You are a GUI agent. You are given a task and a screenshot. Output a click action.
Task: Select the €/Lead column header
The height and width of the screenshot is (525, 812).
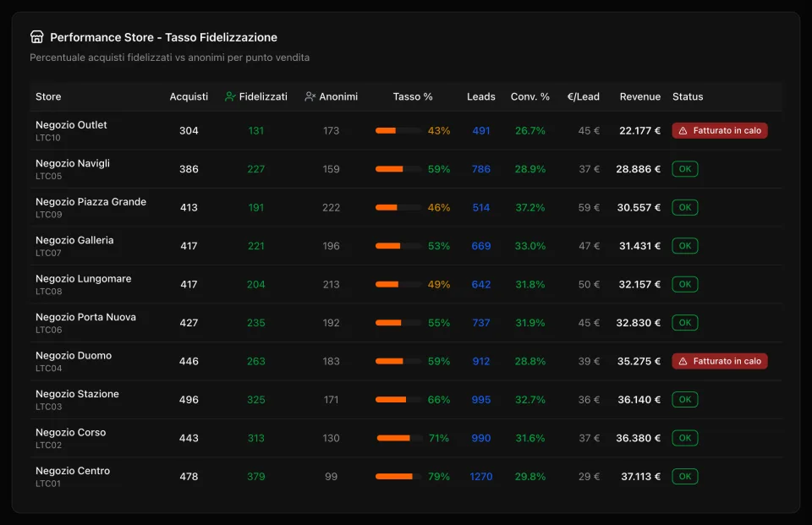click(x=584, y=97)
